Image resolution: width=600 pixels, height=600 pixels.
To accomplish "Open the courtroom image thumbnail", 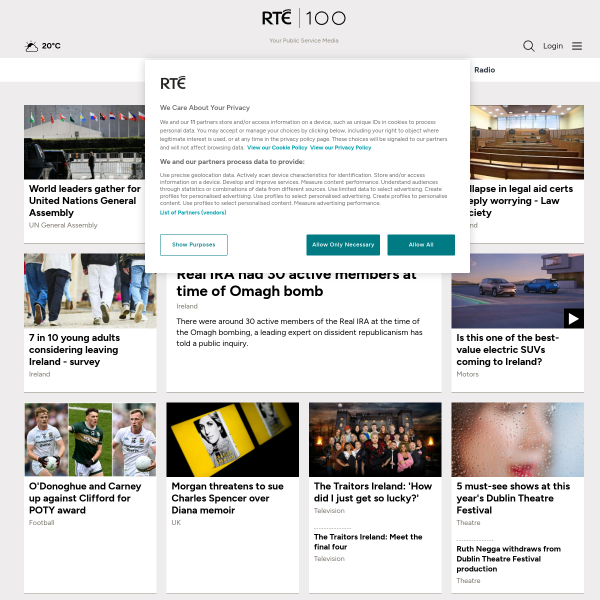I will click(527, 142).
